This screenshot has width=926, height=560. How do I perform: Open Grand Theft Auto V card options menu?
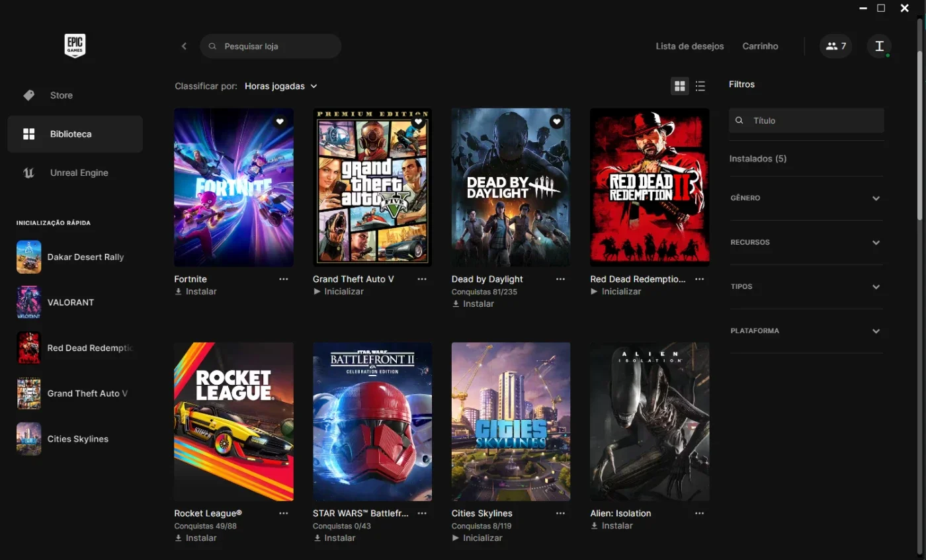pyautogui.click(x=422, y=279)
